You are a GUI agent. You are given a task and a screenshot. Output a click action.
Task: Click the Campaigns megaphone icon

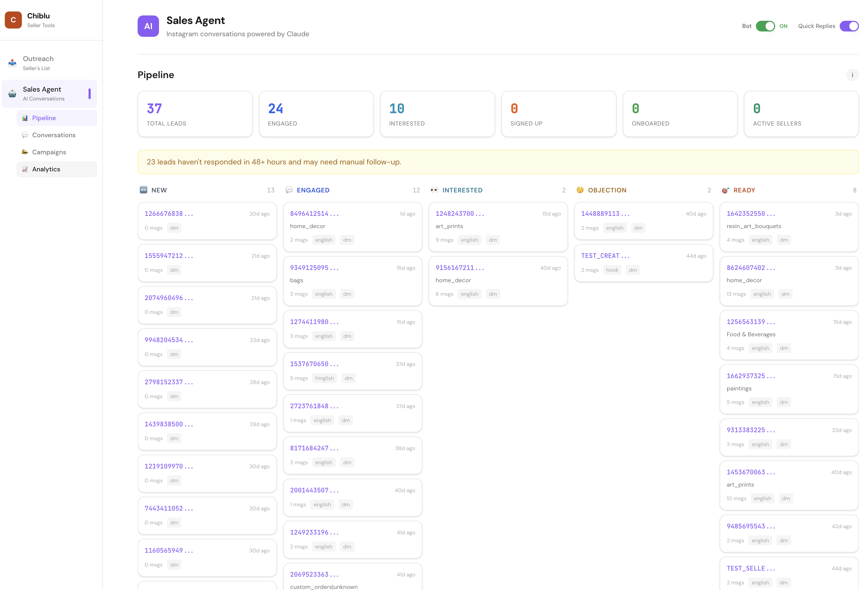pos(25,152)
